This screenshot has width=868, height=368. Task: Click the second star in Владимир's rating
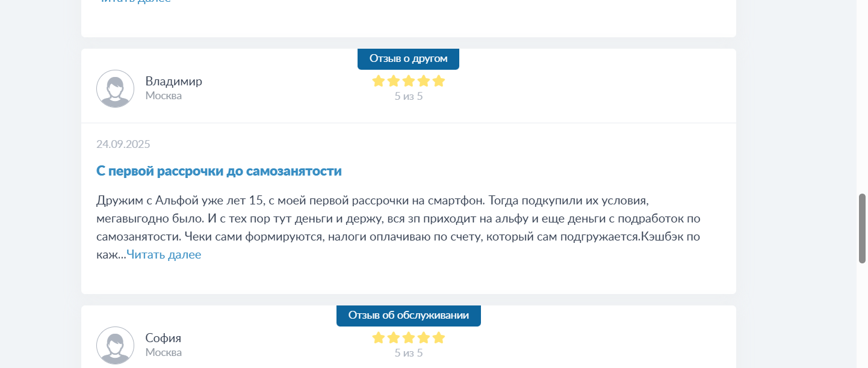tap(394, 81)
